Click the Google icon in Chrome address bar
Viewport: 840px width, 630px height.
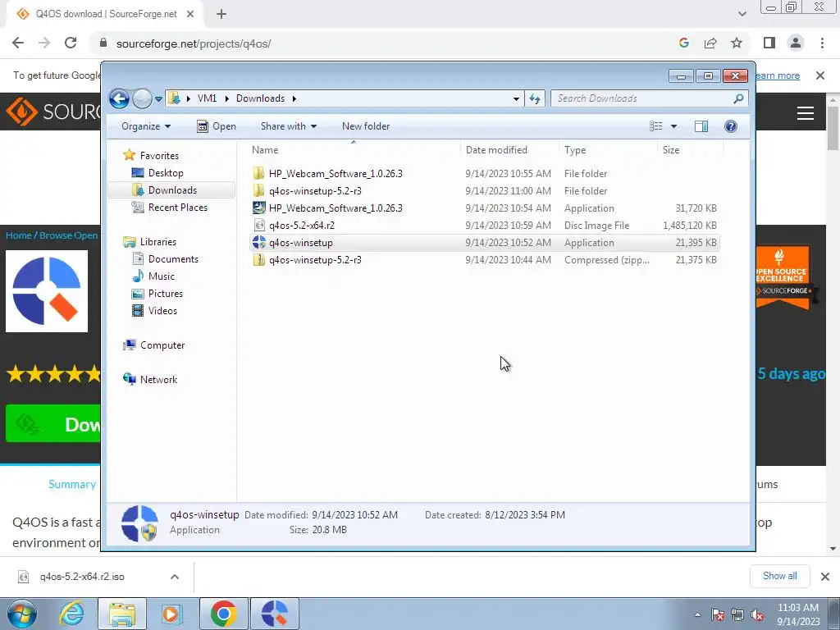point(683,43)
